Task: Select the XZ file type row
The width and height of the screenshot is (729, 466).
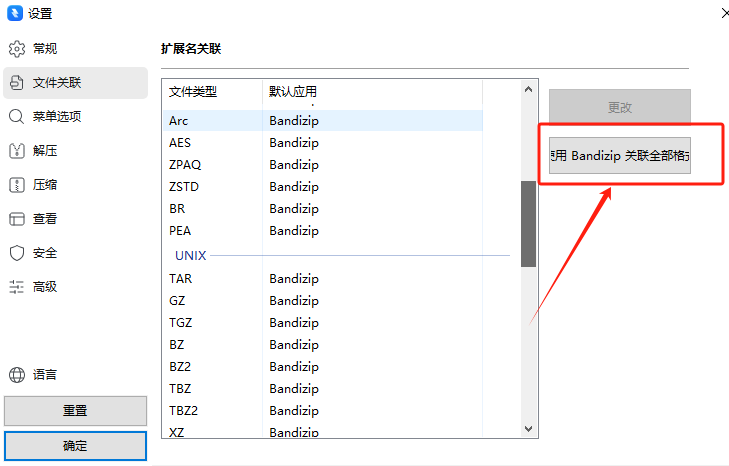Action: (x=323, y=431)
